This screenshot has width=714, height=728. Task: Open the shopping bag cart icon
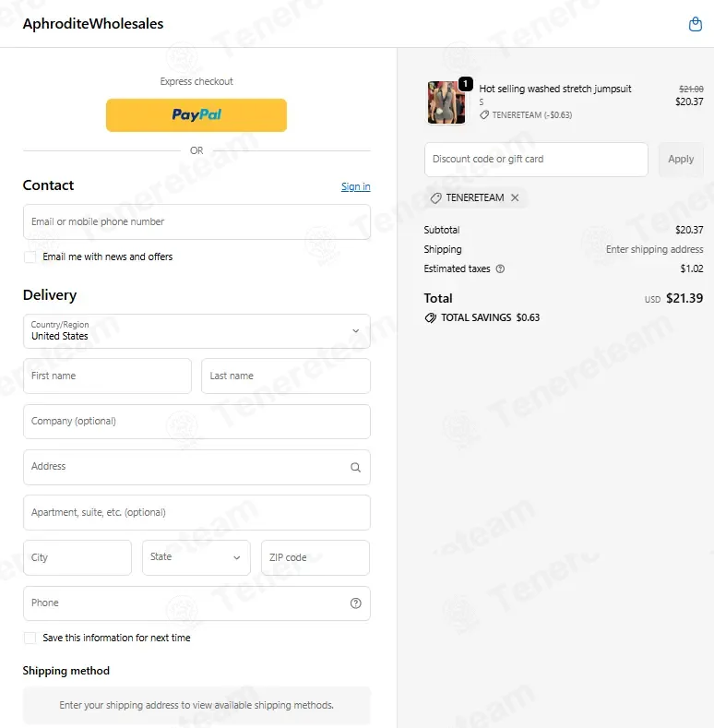pyautogui.click(x=695, y=24)
